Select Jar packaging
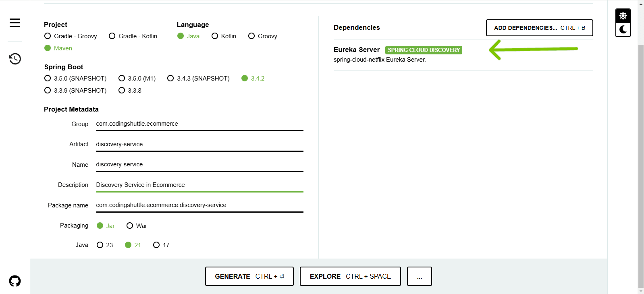The image size is (644, 294). (x=106, y=226)
